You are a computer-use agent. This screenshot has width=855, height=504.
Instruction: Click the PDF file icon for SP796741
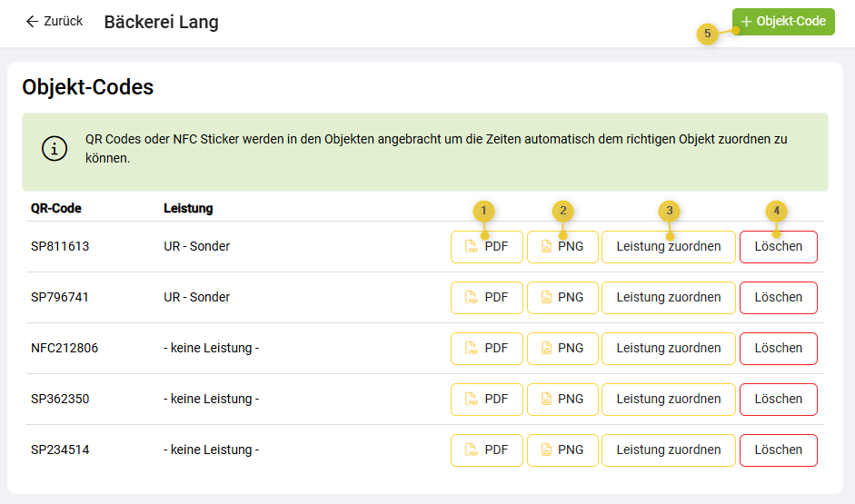472,298
